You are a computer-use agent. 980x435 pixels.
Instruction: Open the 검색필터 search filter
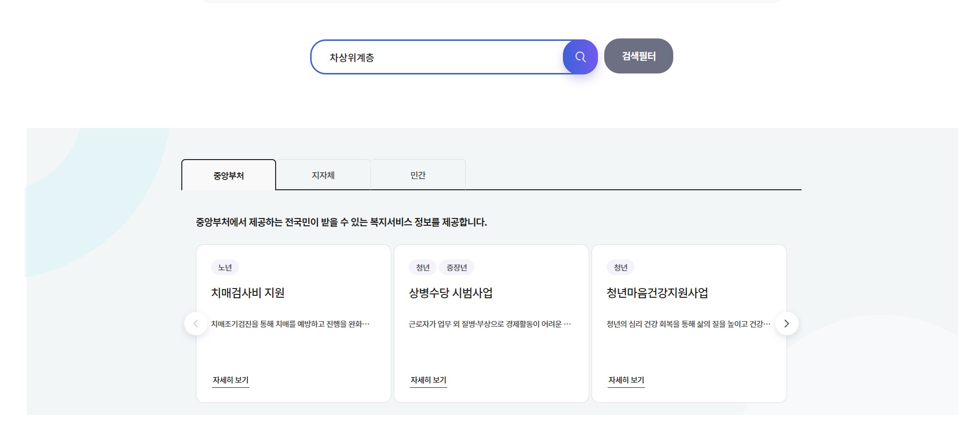pyautogui.click(x=638, y=56)
